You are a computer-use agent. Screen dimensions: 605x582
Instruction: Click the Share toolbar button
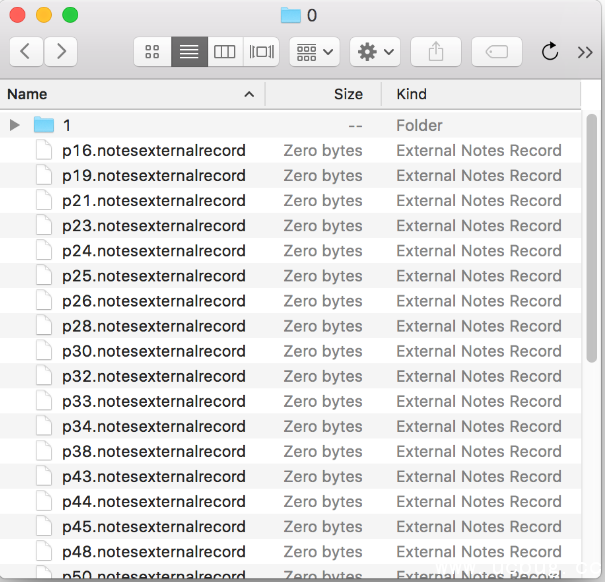tap(435, 51)
